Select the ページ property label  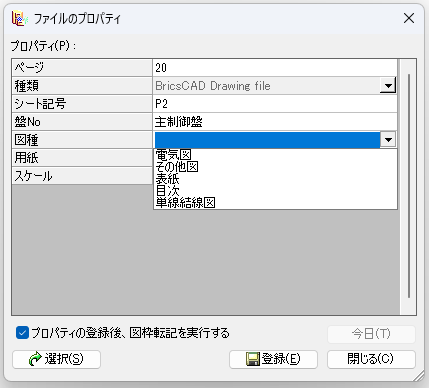click(82, 68)
